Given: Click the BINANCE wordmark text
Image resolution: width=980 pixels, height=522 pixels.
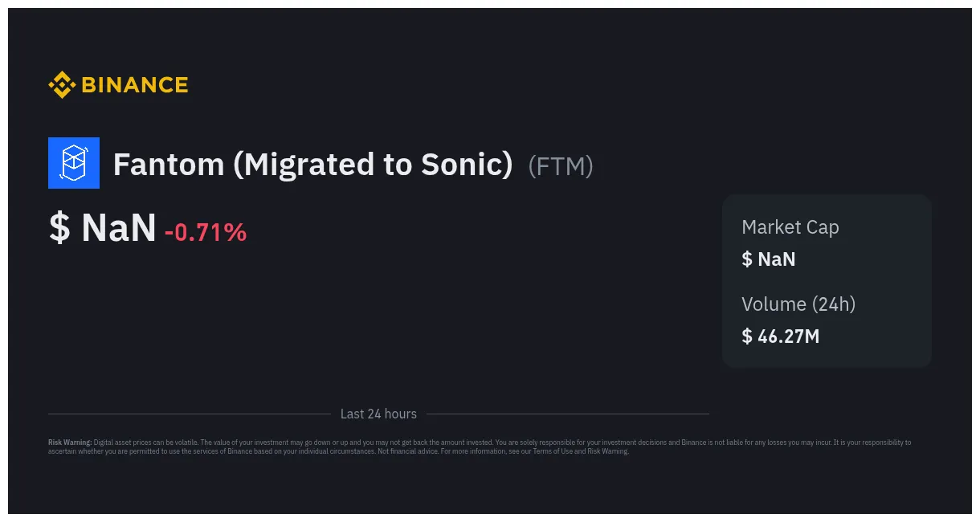Looking at the screenshot, I should click(x=134, y=84).
